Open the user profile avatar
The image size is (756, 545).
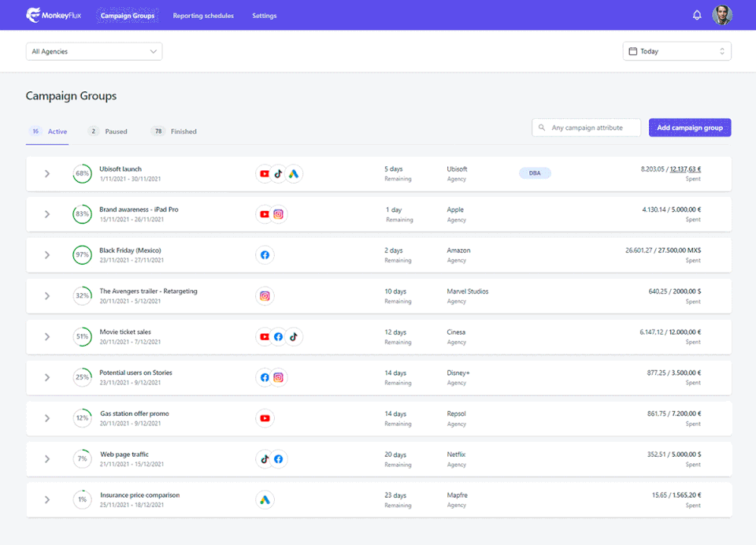[x=722, y=15]
